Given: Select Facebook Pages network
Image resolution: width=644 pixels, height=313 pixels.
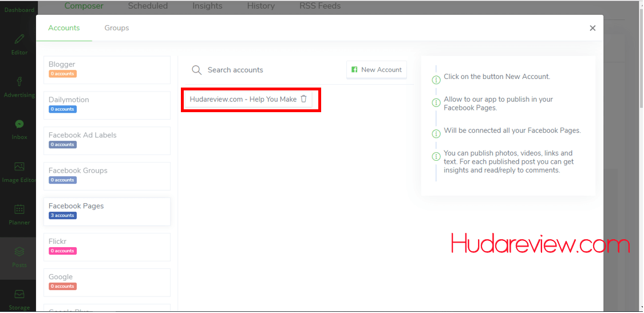Looking at the screenshot, I should (107, 211).
